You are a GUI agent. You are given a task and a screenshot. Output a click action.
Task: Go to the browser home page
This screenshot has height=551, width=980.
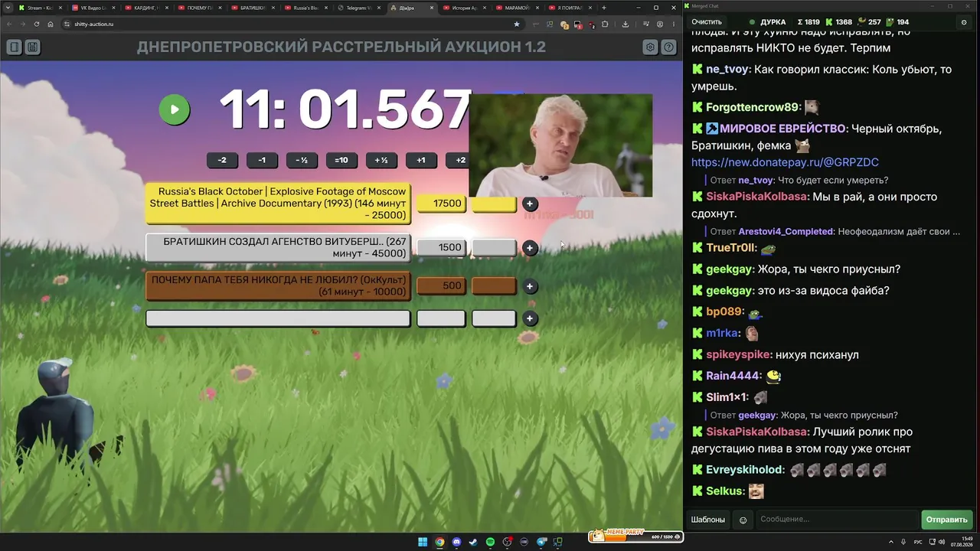pos(51,24)
